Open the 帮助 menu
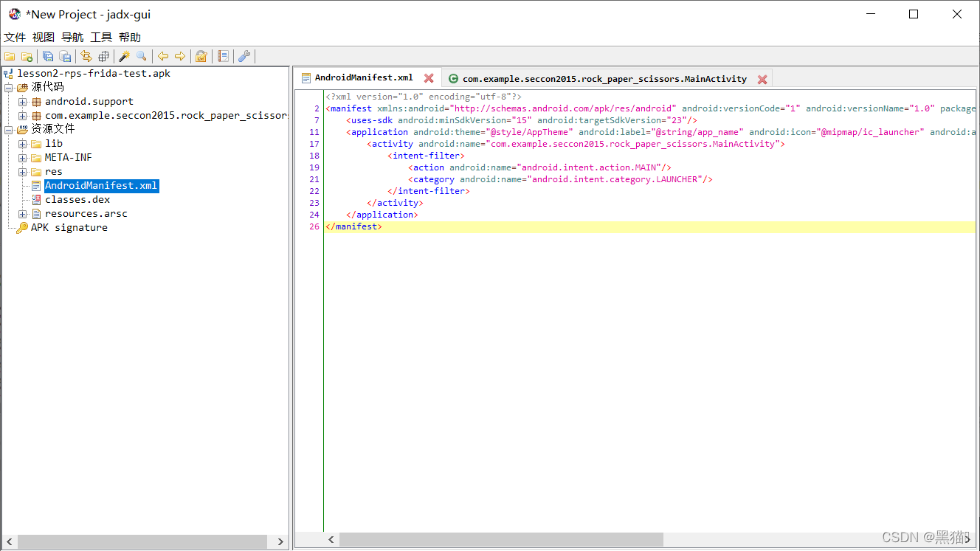 coord(130,37)
